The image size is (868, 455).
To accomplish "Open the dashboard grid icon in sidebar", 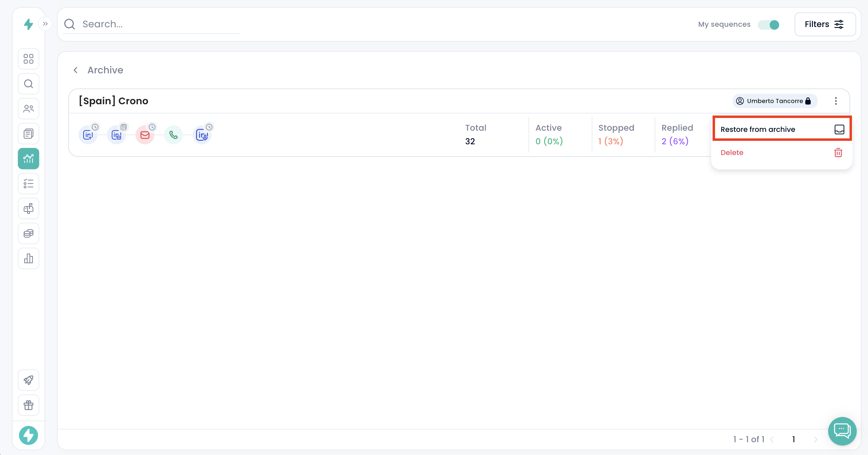I will pos(28,59).
